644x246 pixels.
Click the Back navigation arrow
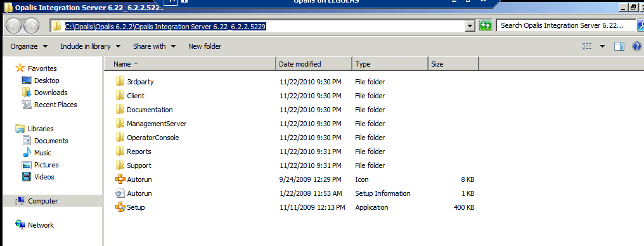14,26
